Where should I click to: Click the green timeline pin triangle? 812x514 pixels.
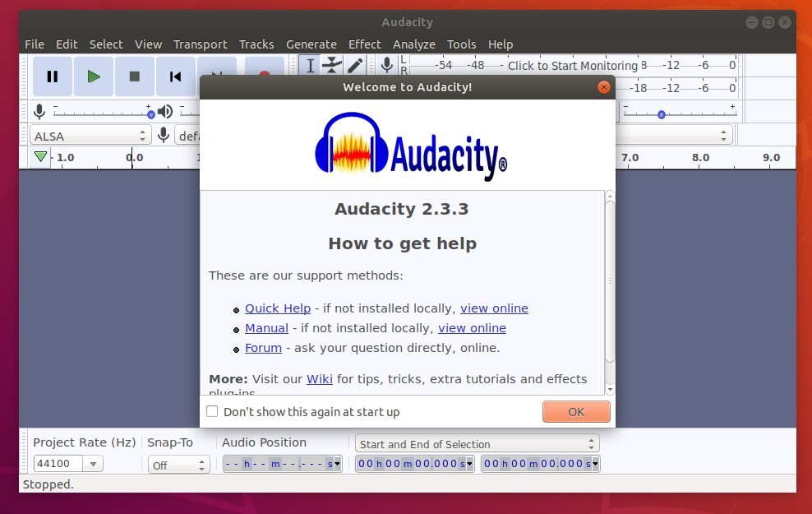[x=40, y=156]
